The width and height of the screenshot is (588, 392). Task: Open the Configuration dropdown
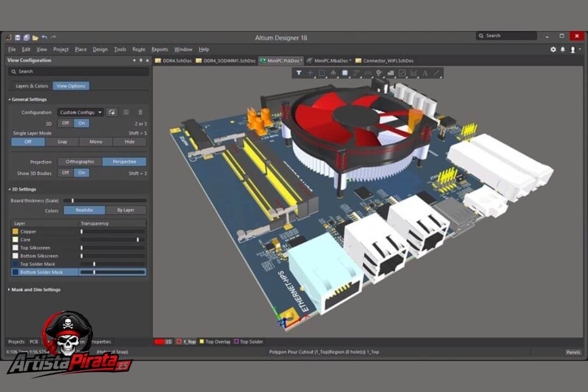coord(81,112)
